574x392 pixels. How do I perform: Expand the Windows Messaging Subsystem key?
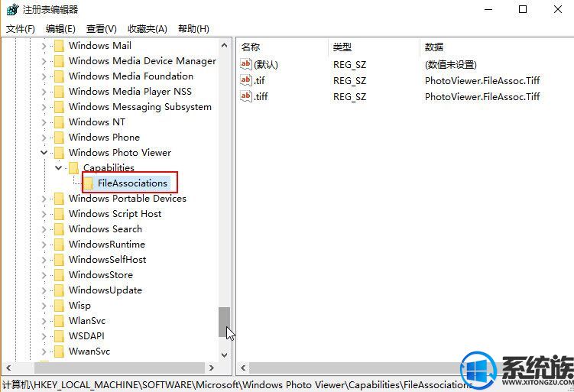click(44, 107)
